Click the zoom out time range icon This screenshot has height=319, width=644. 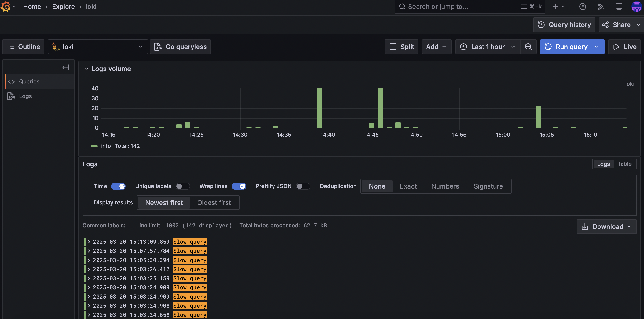click(x=528, y=47)
